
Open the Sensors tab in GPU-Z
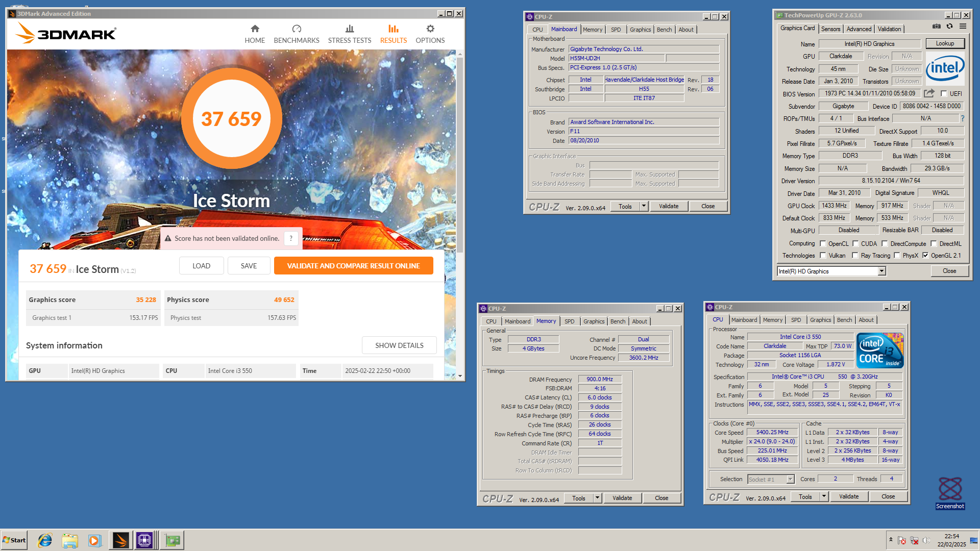pos(830,29)
